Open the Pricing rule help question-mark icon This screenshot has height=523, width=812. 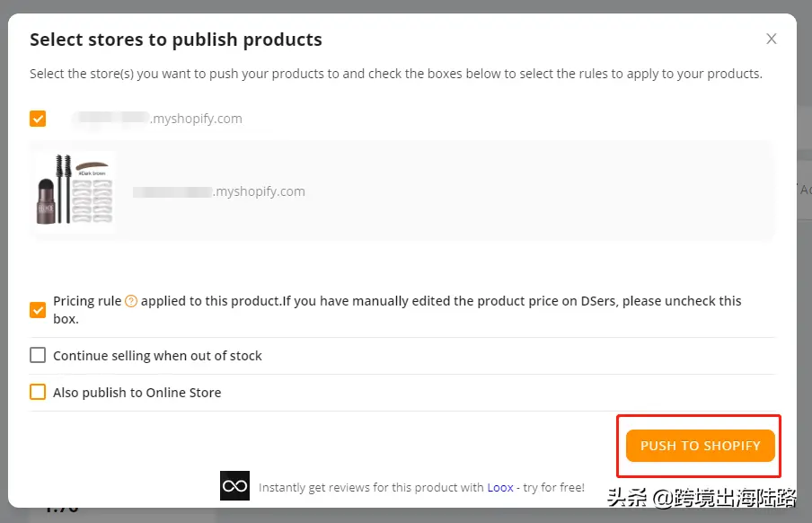pyautogui.click(x=130, y=301)
